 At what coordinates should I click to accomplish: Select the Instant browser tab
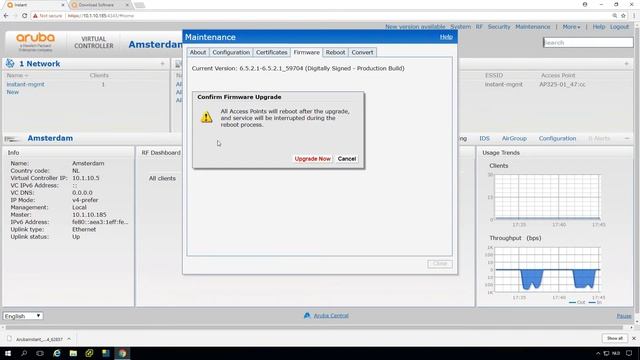34,5
